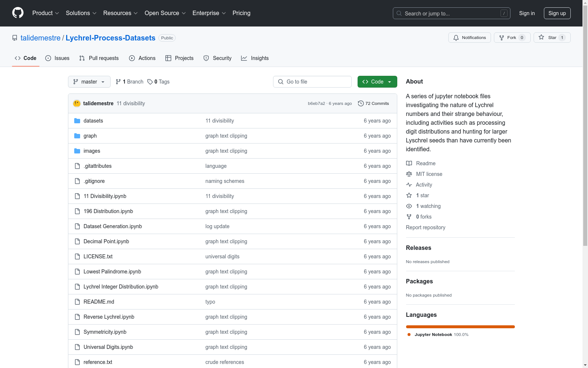This screenshot has height=368, width=588.
Task: Open Dataset Generation.ipynb file
Action: pos(112,226)
